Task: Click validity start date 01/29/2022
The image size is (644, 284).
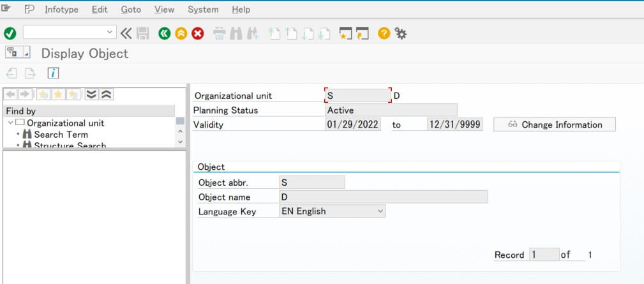Action: (353, 124)
